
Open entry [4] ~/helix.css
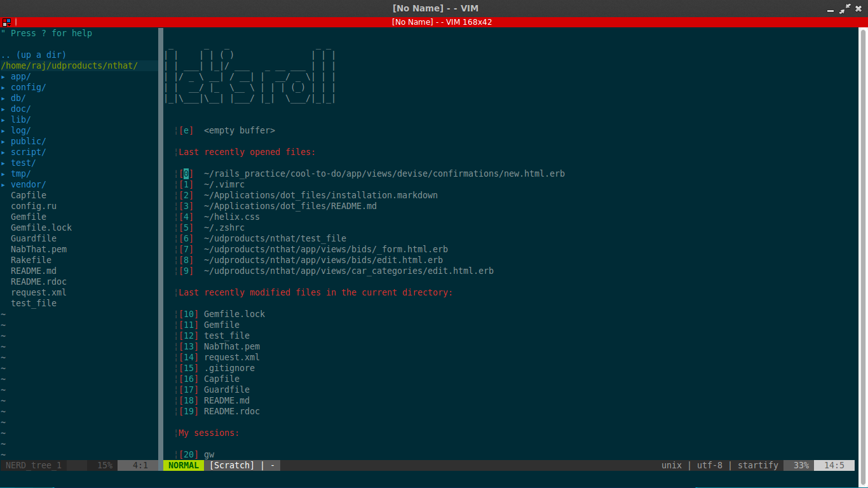pyautogui.click(x=219, y=217)
